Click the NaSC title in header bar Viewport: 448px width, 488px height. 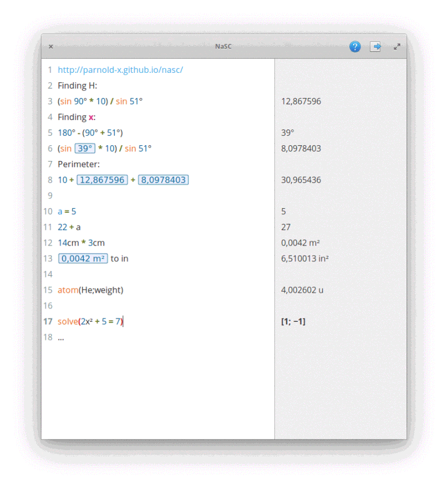pos(223,47)
